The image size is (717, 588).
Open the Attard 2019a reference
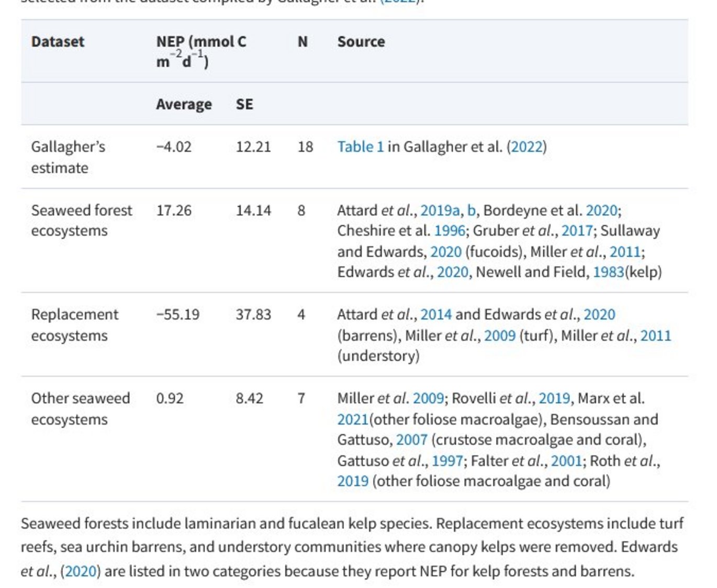tap(440, 210)
